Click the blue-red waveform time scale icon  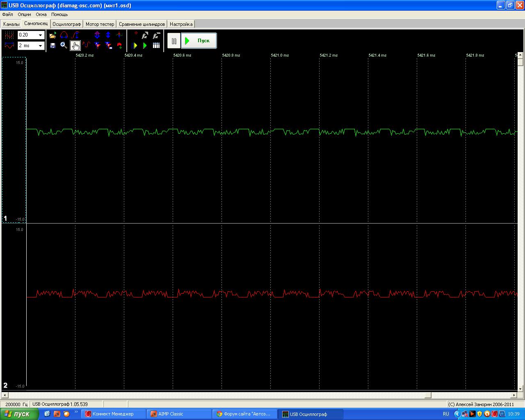tap(9, 45)
